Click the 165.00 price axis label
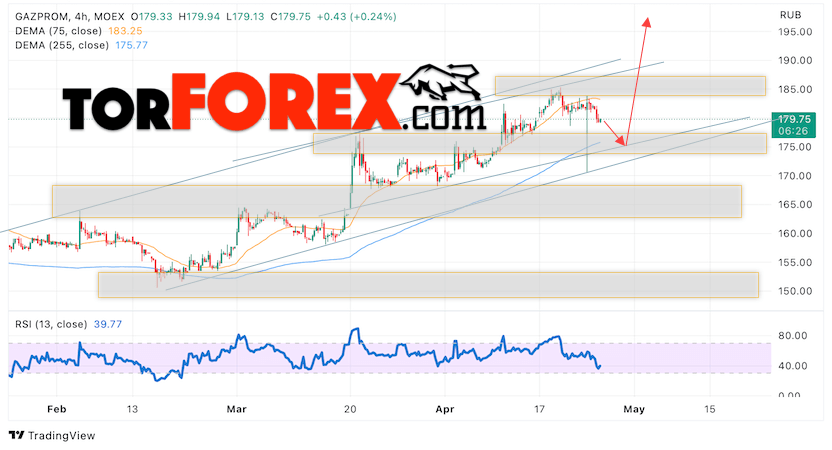832x450 pixels. pos(795,204)
